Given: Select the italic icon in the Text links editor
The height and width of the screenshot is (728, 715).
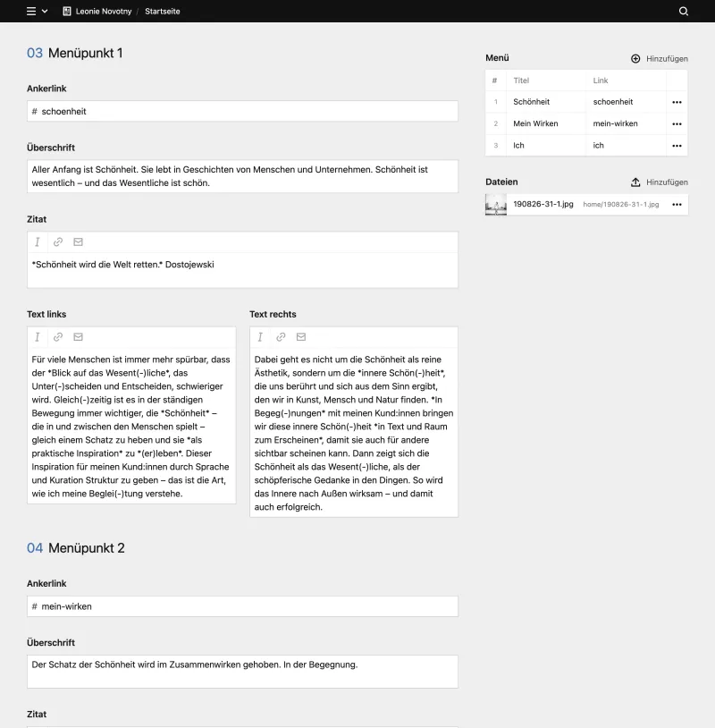Looking at the screenshot, I should click(x=37, y=337).
